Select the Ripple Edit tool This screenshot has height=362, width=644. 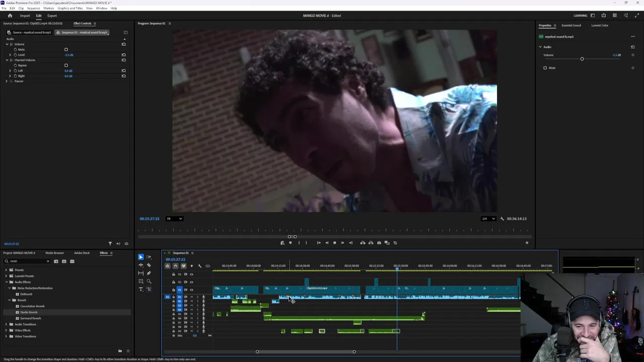(141, 265)
